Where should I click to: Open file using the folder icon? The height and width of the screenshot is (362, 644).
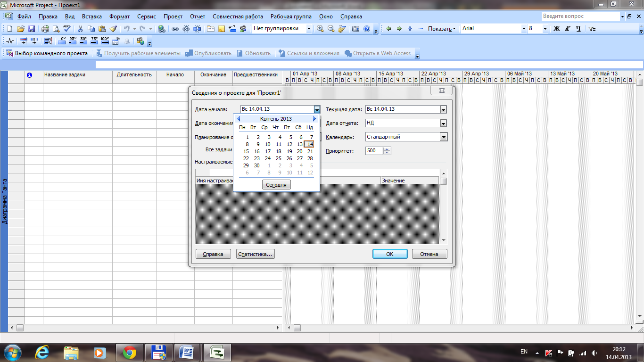coord(21,29)
